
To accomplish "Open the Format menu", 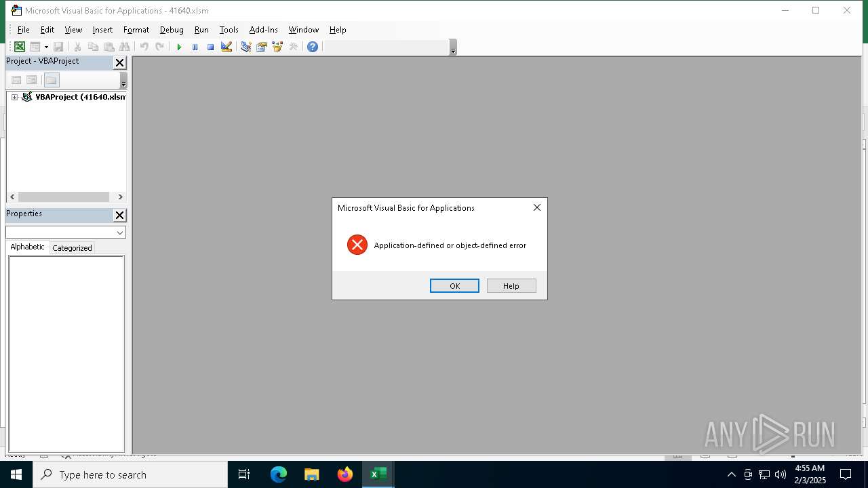I will (136, 30).
